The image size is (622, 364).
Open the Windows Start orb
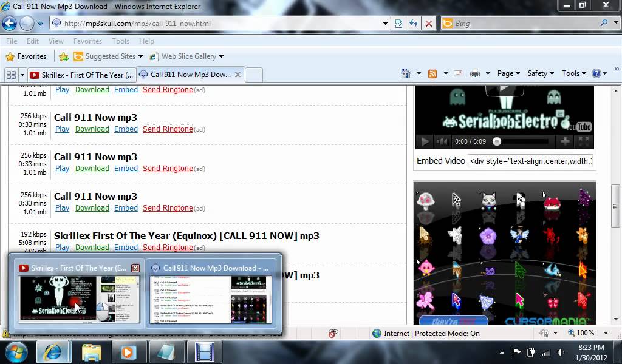pos(15,352)
